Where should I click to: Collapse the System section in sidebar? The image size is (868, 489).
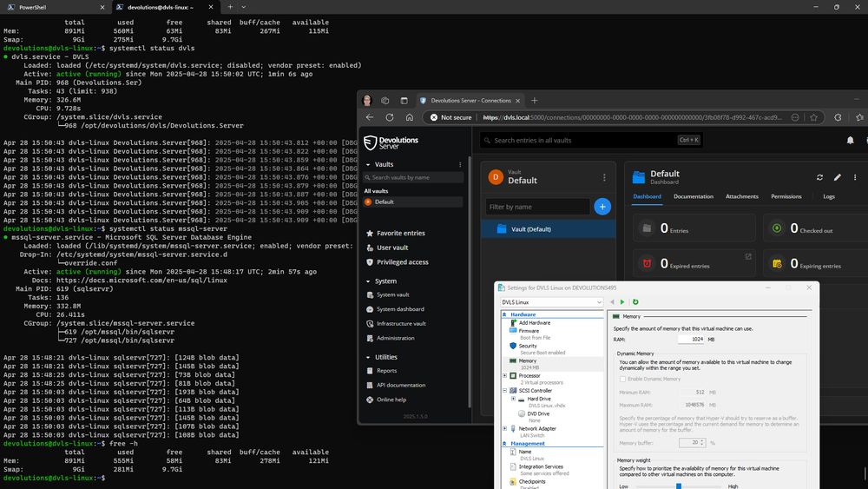point(367,281)
